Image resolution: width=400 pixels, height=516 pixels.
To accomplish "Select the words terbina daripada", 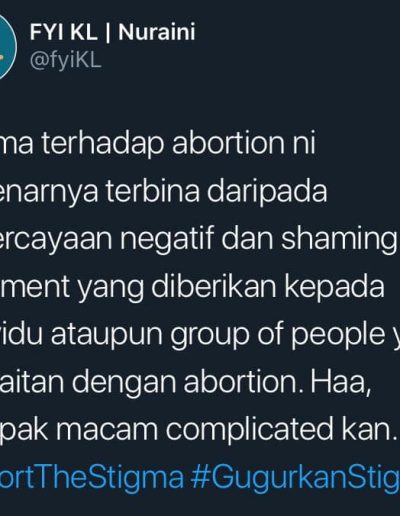I will coord(217,192).
